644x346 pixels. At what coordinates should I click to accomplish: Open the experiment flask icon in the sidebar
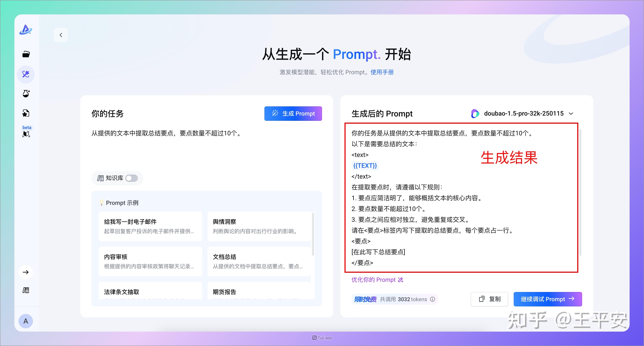26,94
